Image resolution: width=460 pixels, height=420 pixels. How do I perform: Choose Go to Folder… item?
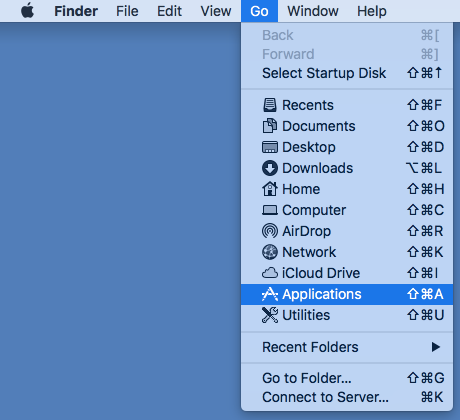coord(347,378)
